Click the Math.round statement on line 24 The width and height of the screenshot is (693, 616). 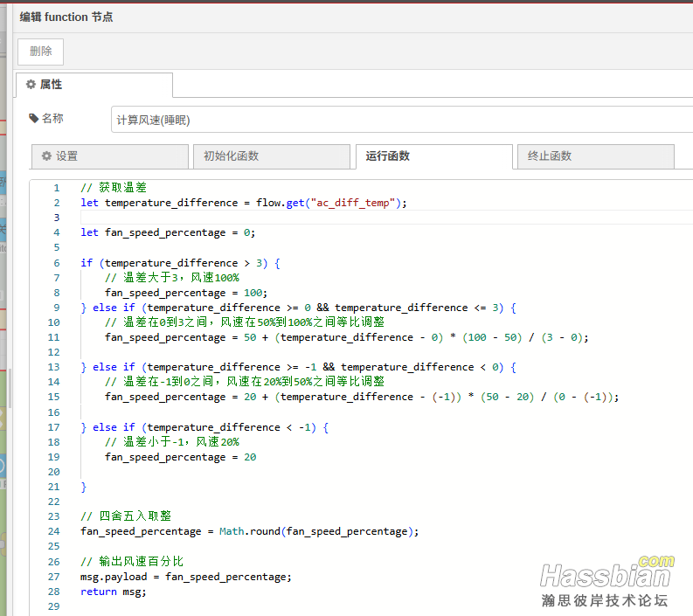click(x=249, y=531)
